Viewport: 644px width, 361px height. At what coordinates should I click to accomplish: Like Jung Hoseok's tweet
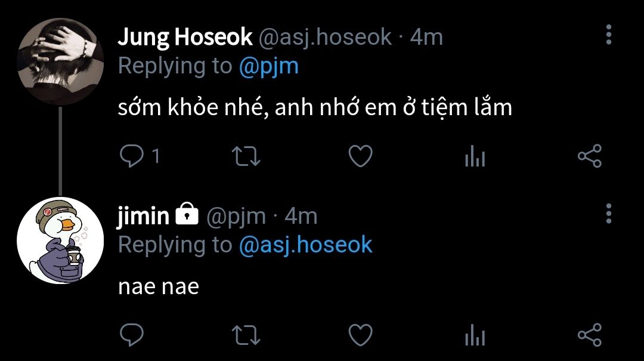pyautogui.click(x=360, y=156)
